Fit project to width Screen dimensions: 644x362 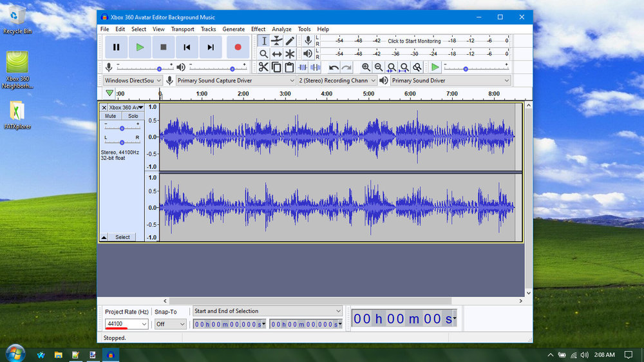tap(404, 67)
